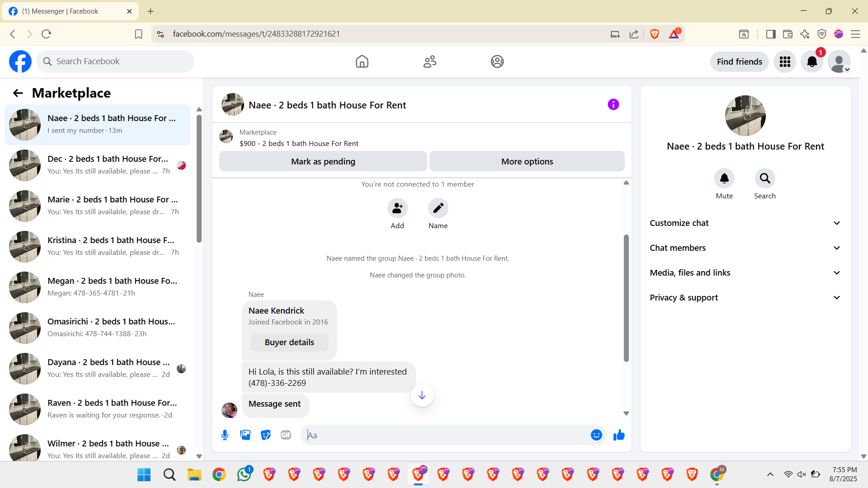
Task: Mute the conversation with bell icon
Action: 724,178
